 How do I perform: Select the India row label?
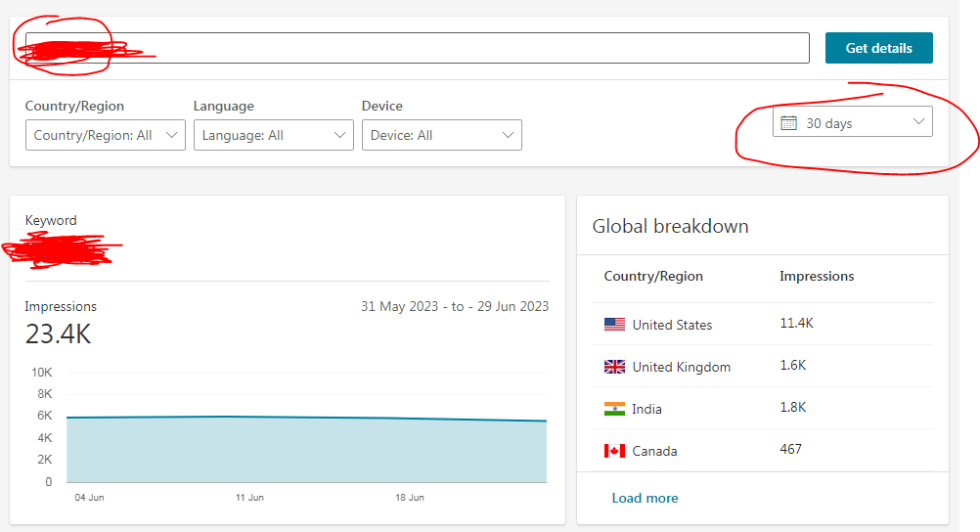(646, 409)
